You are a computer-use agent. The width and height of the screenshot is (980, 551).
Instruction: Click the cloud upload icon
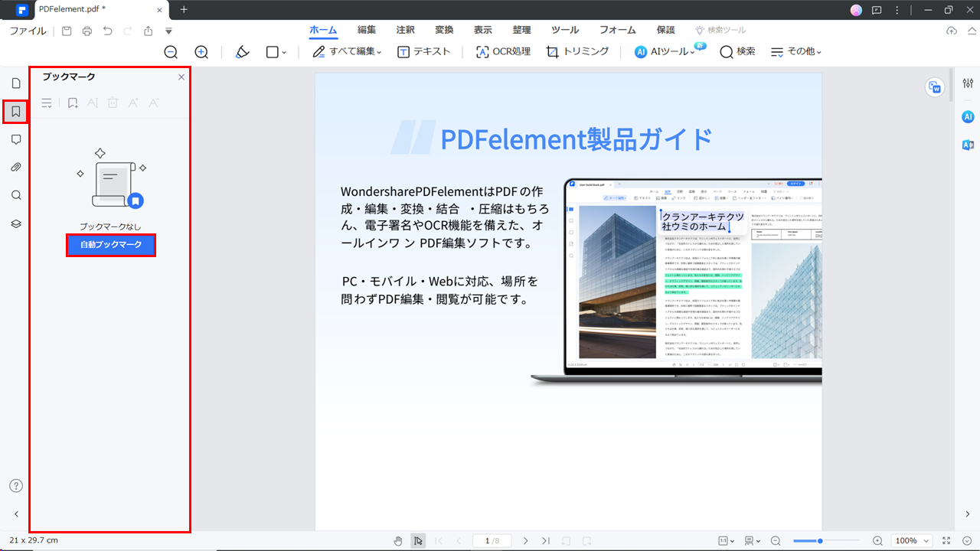[x=952, y=31]
